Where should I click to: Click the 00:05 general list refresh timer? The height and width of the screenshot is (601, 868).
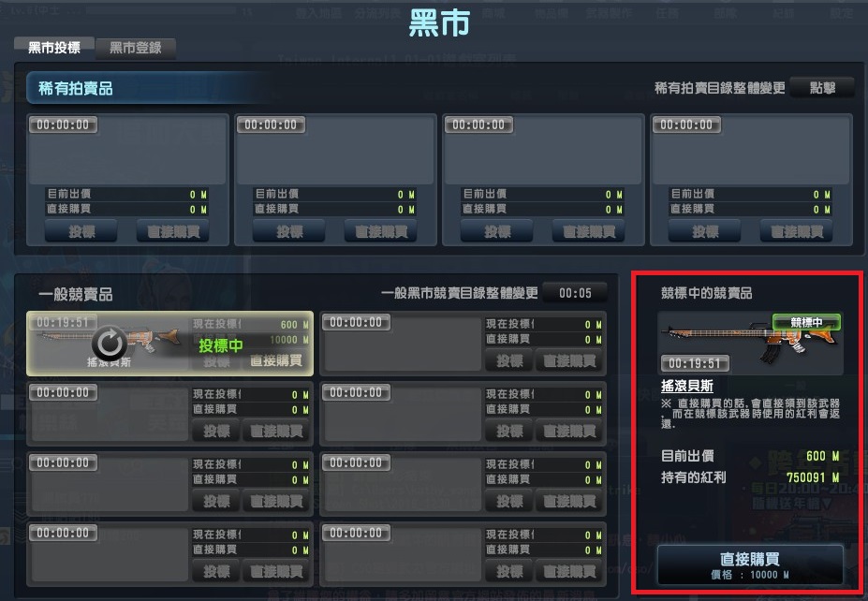coord(575,293)
